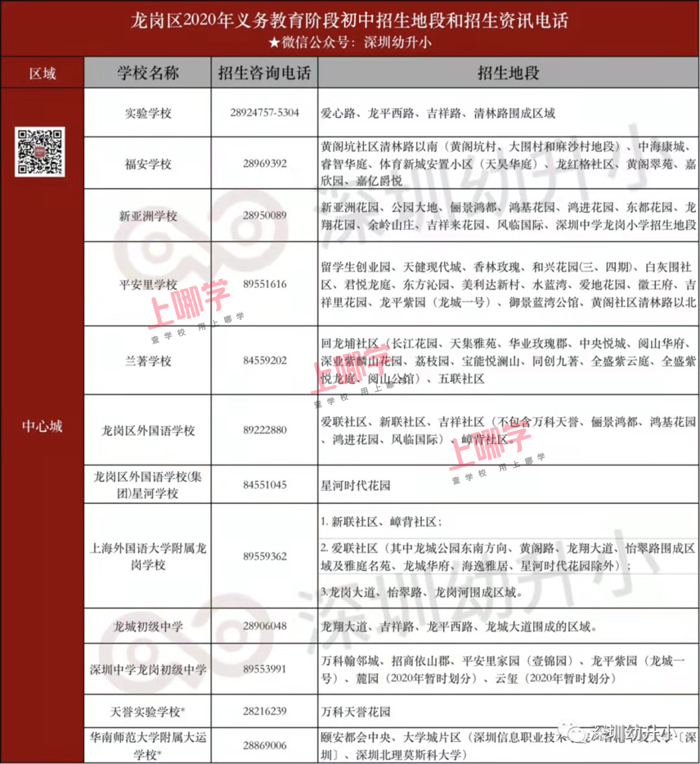Image resolution: width=700 pixels, height=764 pixels.
Task: Click the '学校名称' column header
Action: pos(147,73)
